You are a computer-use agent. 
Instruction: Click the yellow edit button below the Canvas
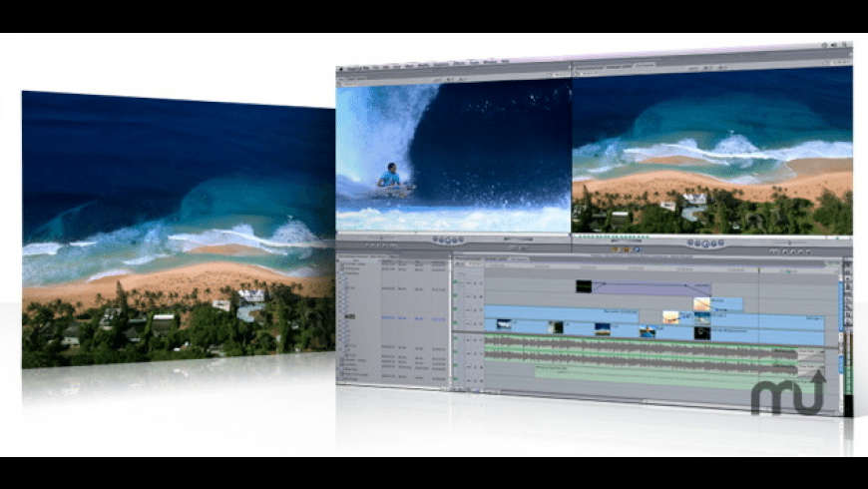coord(616,249)
